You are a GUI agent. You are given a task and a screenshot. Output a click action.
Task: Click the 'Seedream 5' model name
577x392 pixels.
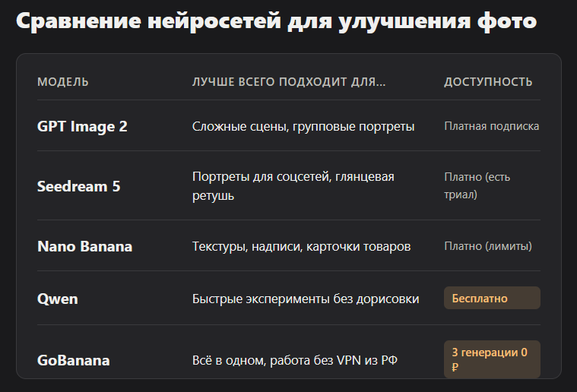(x=79, y=186)
